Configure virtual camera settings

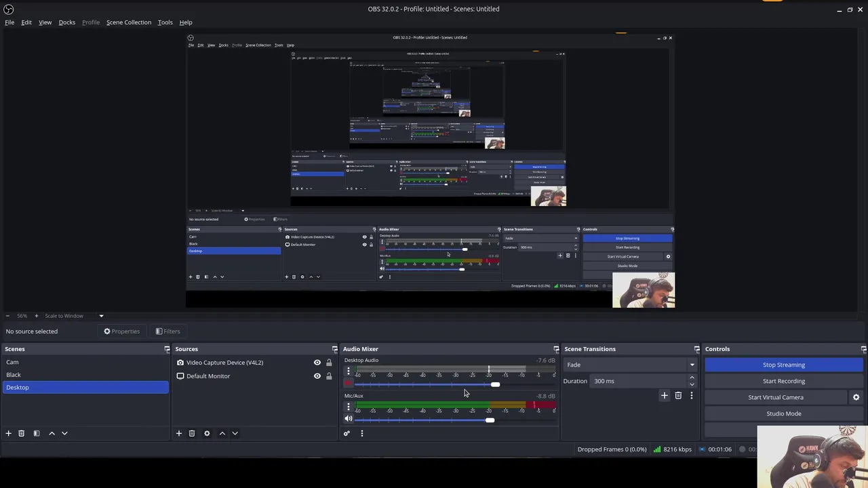pos(856,397)
